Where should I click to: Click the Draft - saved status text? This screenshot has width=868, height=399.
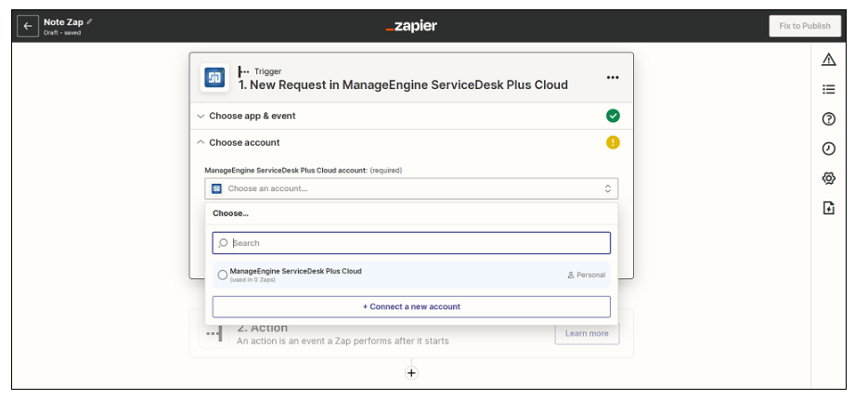coord(62,33)
